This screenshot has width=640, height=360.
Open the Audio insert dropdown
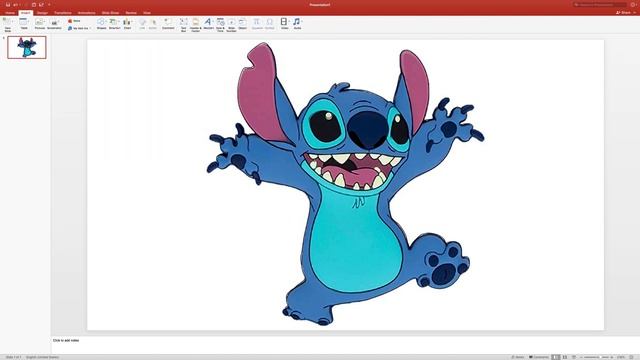298,24
